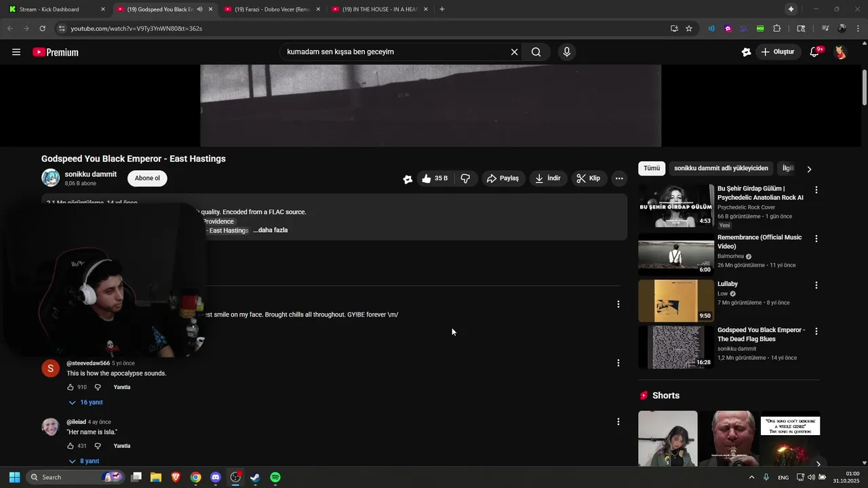Click the Paylaş share button
The image size is (868, 488).
pyautogui.click(x=502, y=178)
